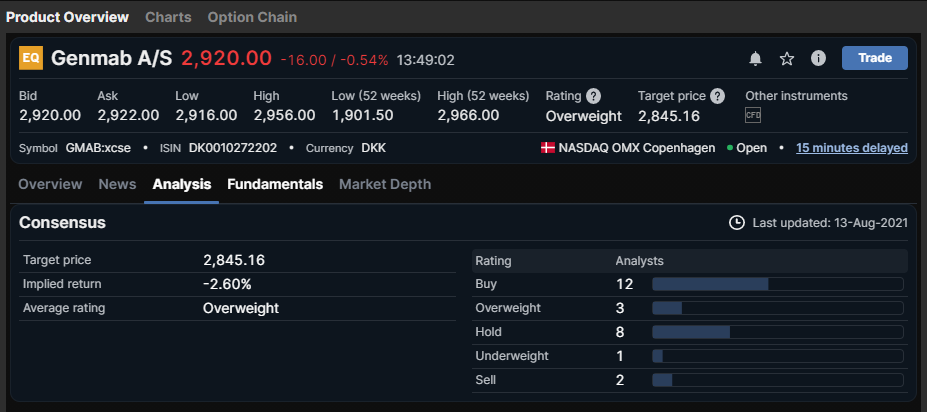The width and height of the screenshot is (927, 412).
Task: Add Genmab to watchlist with star icon
Action: (x=786, y=59)
